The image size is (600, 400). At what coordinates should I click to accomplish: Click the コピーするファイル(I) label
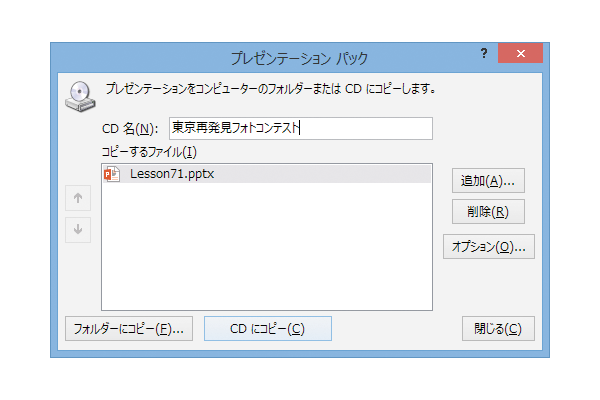(x=149, y=152)
